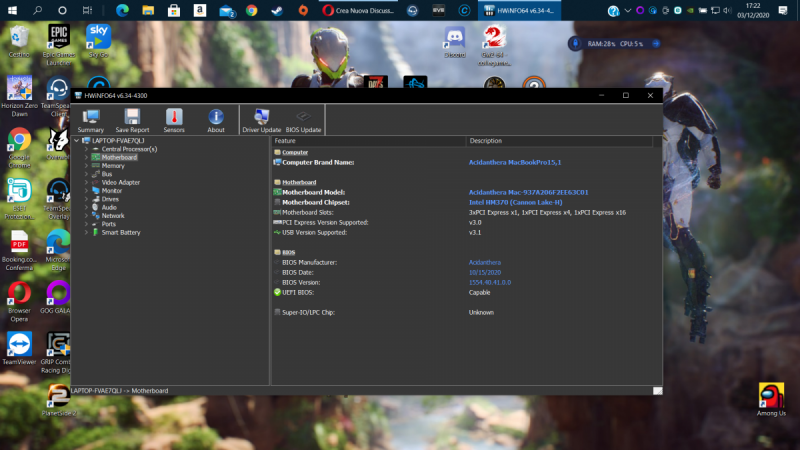This screenshot has height=450, width=800.
Task: Launch the Driver Update tool
Action: click(261, 119)
